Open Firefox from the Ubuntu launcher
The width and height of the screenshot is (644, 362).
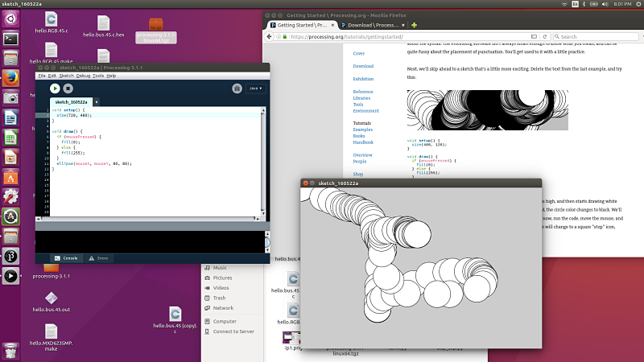(x=10, y=78)
